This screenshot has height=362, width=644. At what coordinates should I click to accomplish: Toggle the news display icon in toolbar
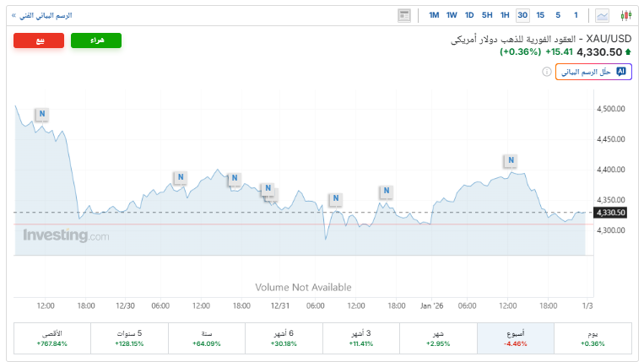coord(404,15)
